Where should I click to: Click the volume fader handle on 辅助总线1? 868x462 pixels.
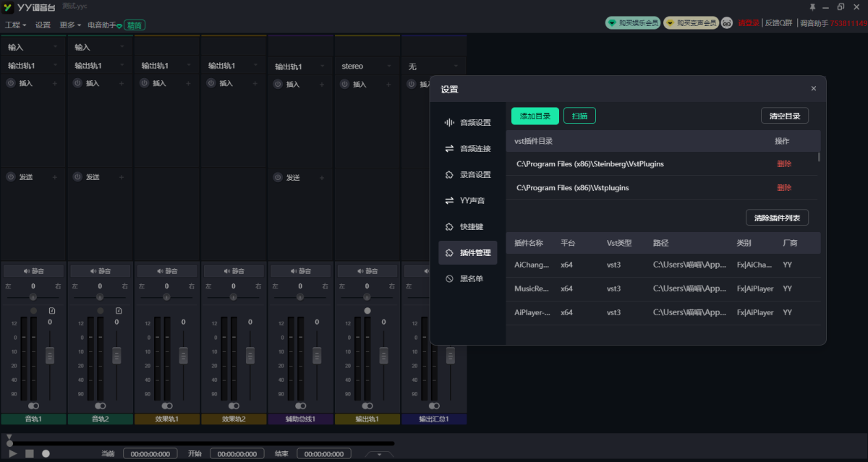[317, 355]
